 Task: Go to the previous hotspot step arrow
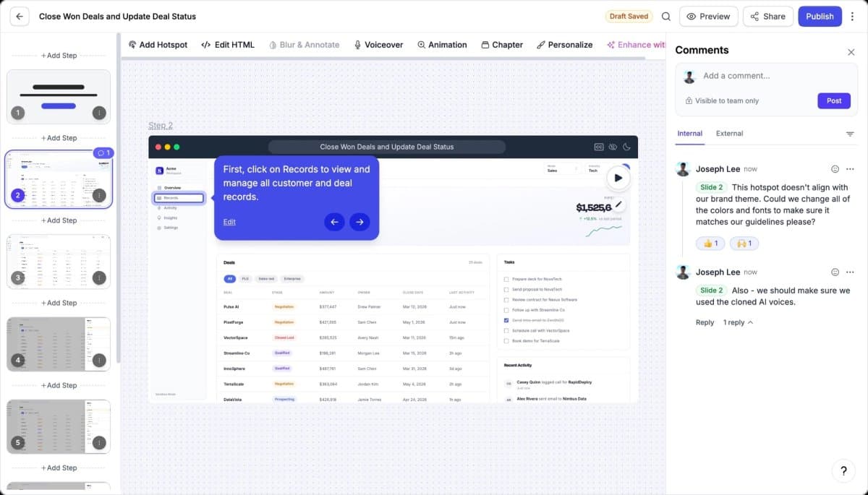pos(334,222)
